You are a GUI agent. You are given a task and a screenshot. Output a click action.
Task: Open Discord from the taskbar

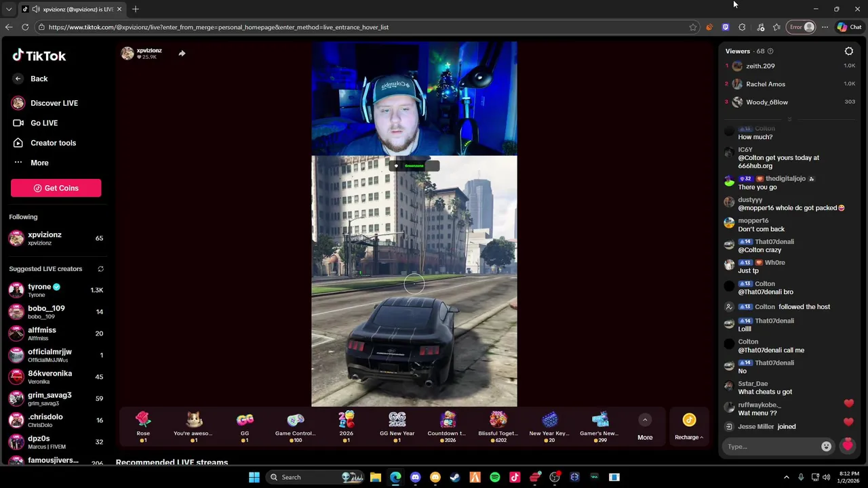pyautogui.click(x=415, y=477)
